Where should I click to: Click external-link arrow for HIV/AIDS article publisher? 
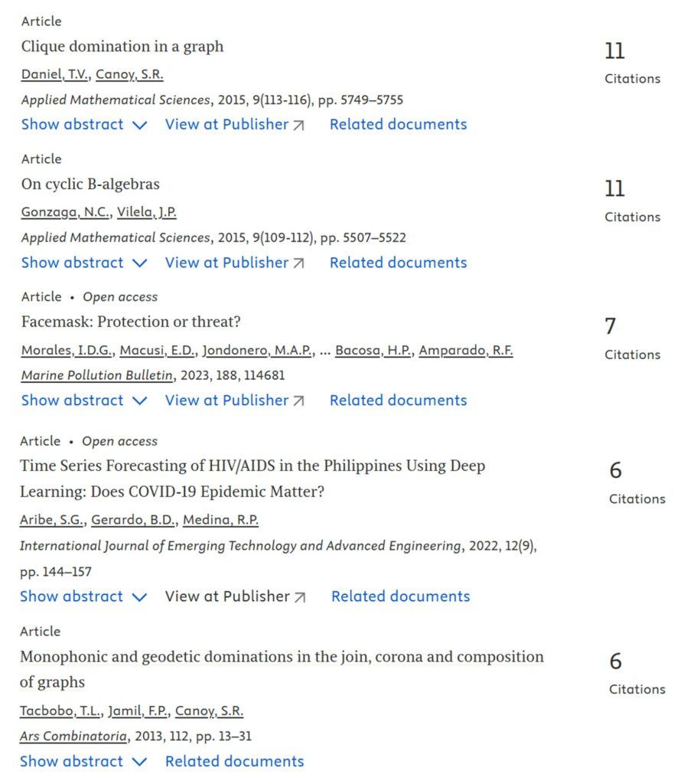[300, 597]
